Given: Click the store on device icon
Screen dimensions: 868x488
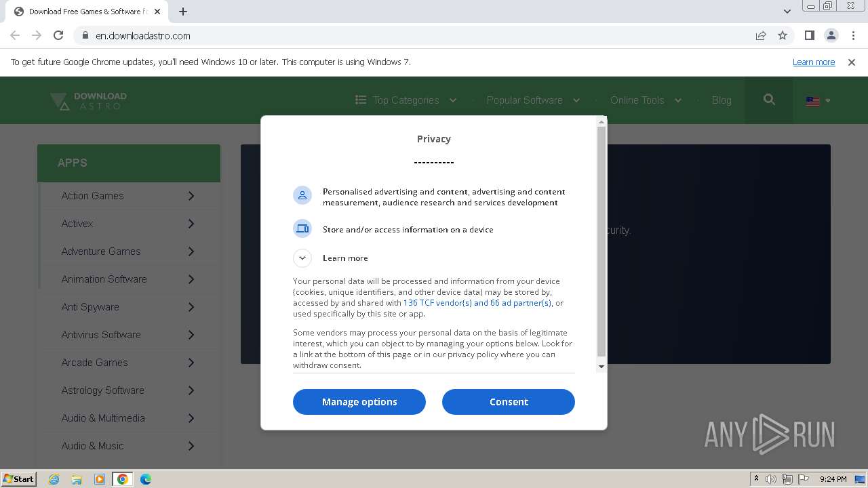Looking at the screenshot, I should pos(302,228).
